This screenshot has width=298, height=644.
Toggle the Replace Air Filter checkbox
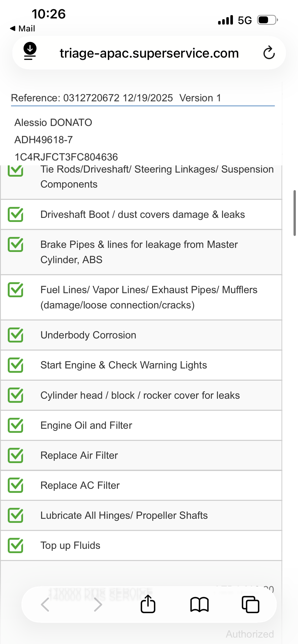tap(16, 455)
